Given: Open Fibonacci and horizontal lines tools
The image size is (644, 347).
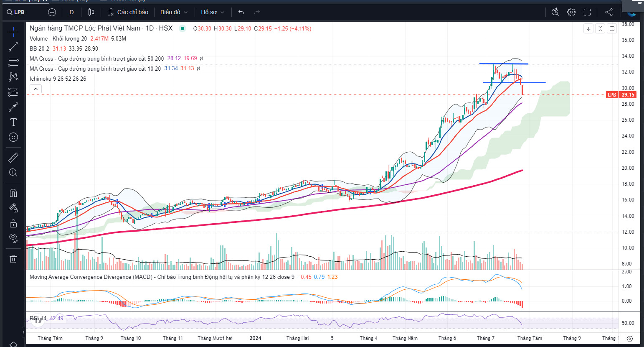Looking at the screenshot, I should (x=13, y=62).
